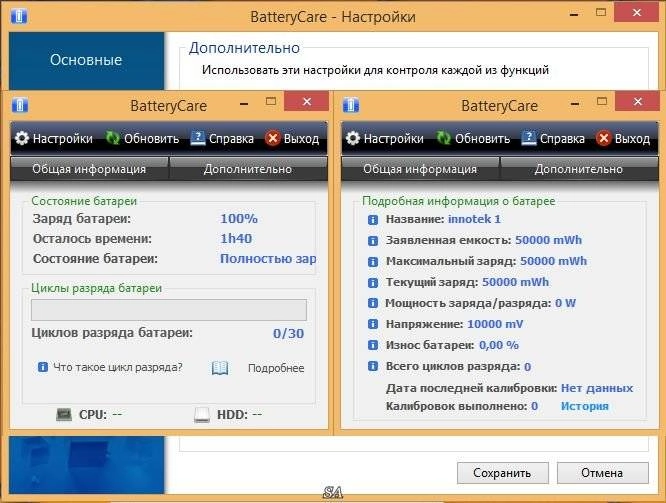Click the CPU chip icon

[x=64, y=414]
